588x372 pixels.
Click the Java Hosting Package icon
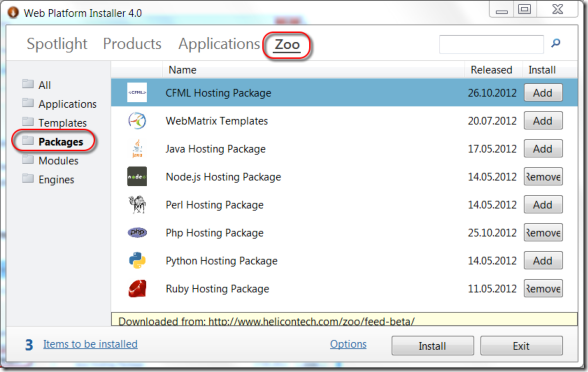137,149
